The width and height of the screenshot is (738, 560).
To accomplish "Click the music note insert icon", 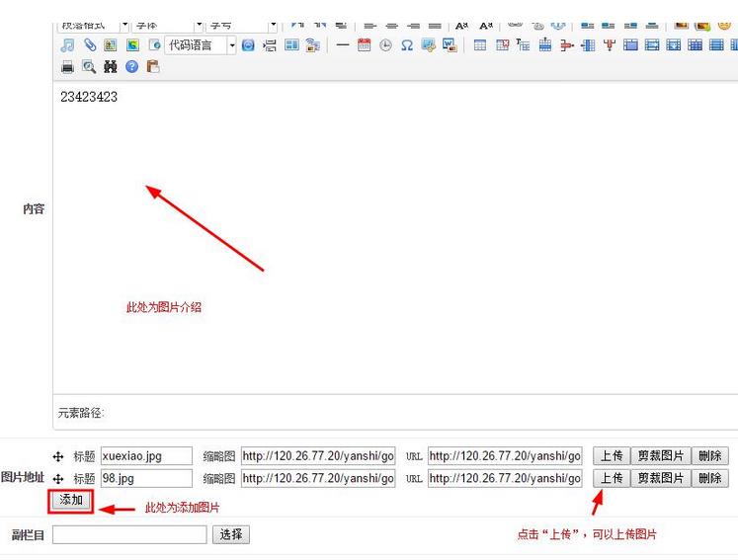I will tap(67, 45).
